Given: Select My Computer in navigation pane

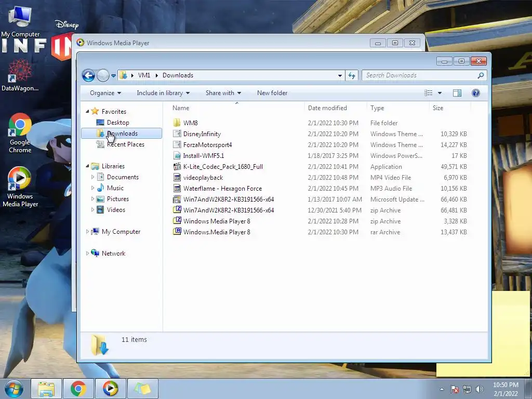Looking at the screenshot, I should 121,231.
